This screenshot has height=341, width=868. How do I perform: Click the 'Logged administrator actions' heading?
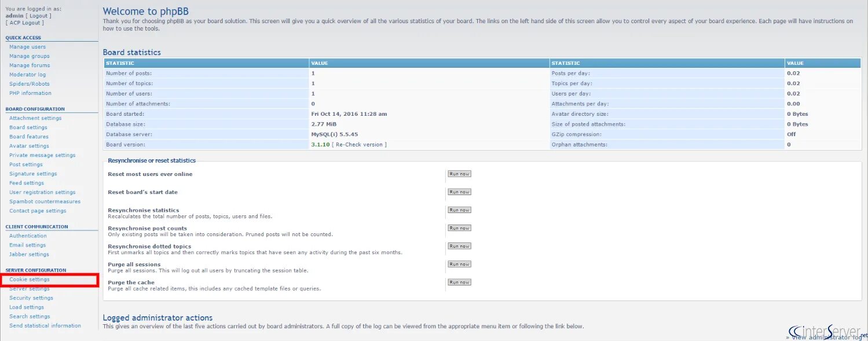pos(158,318)
